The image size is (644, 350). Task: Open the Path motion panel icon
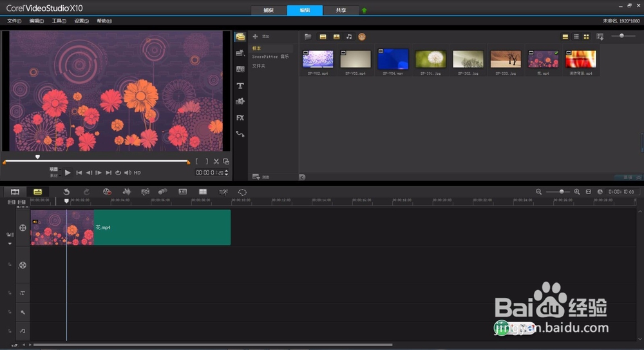(x=240, y=134)
